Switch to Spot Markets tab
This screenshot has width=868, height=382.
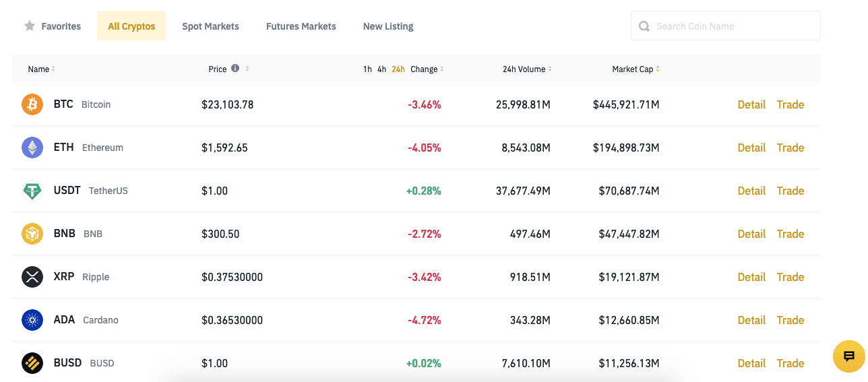210,26
